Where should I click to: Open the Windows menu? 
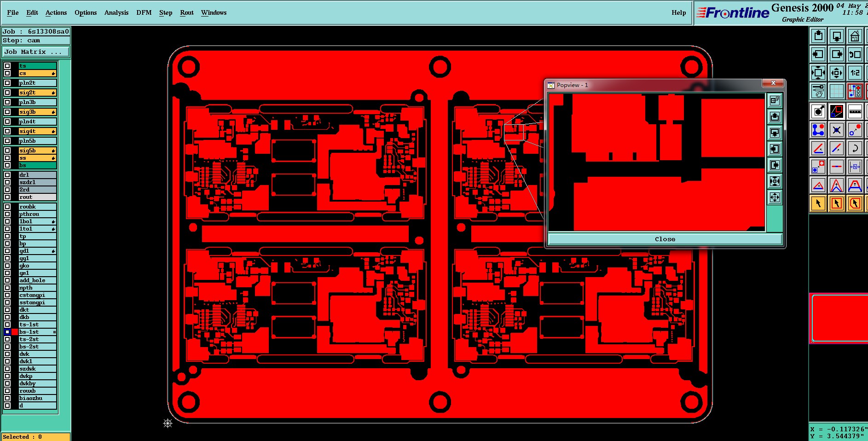point(214,12)
